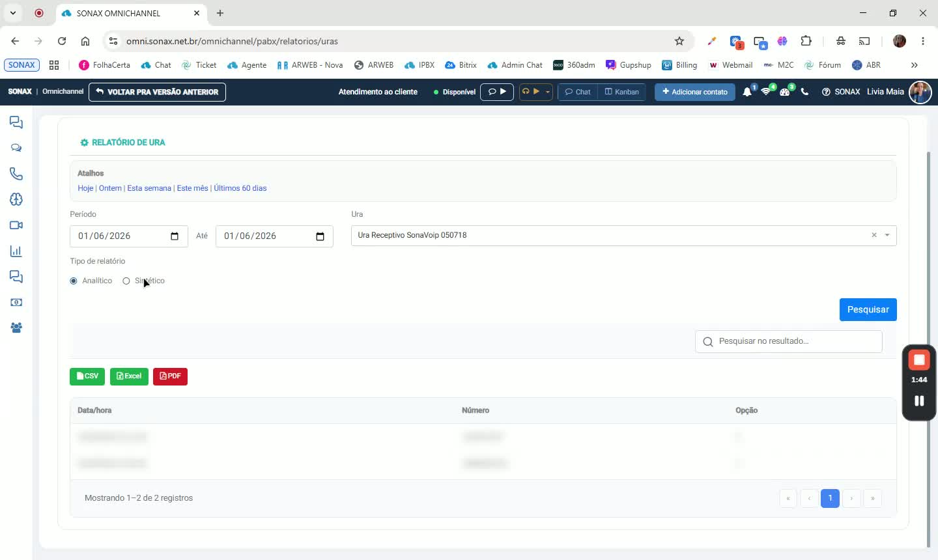938x560 pixels.
Task: Select the Sintético report type
Action: [126, 281]
